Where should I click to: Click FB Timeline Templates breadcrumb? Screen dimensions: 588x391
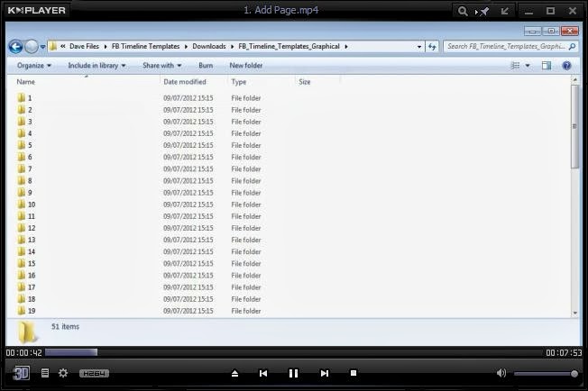(145, 47)
